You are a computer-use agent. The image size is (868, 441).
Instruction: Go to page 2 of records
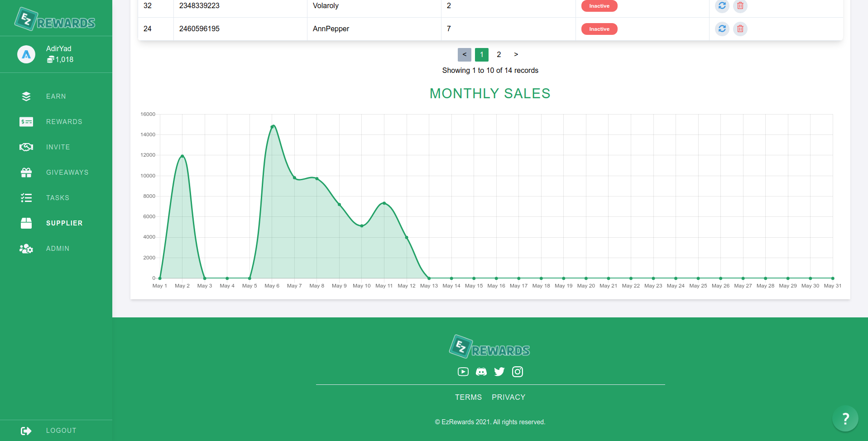[499, 55]
